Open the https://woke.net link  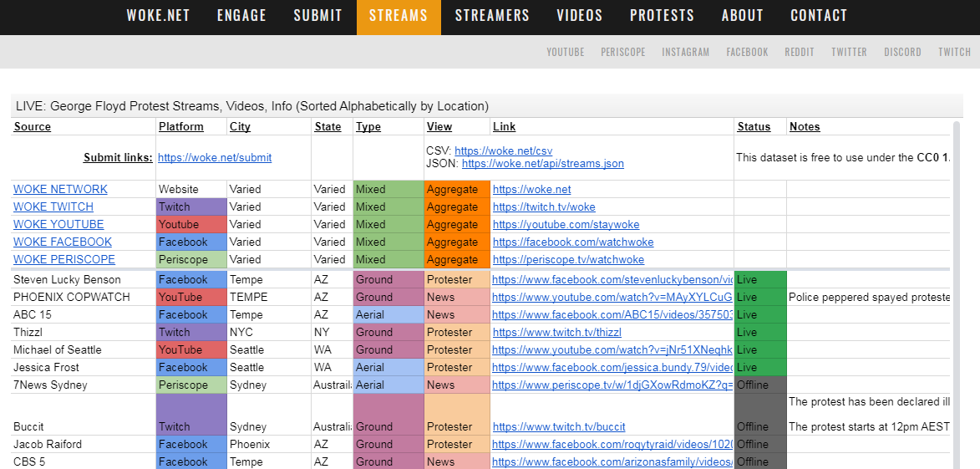coord(532,190)
